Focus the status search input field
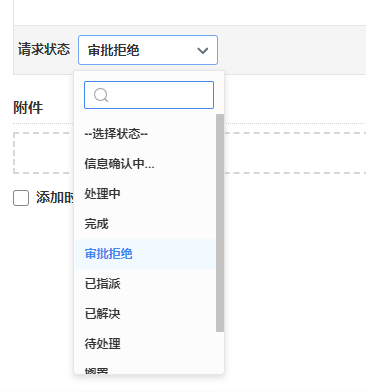The height and width of the screenshot is (392, 366). 149,95
